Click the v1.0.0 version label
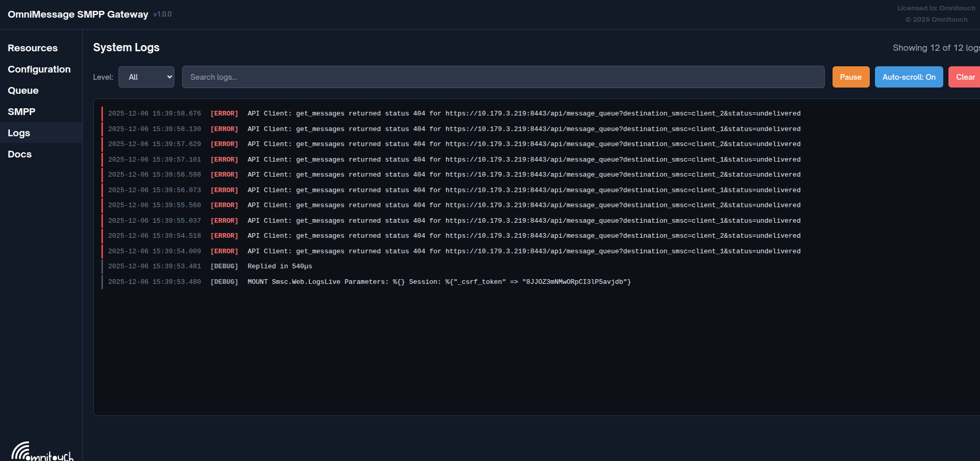Viewport: 980px width, 461px height. click(162, 15)
